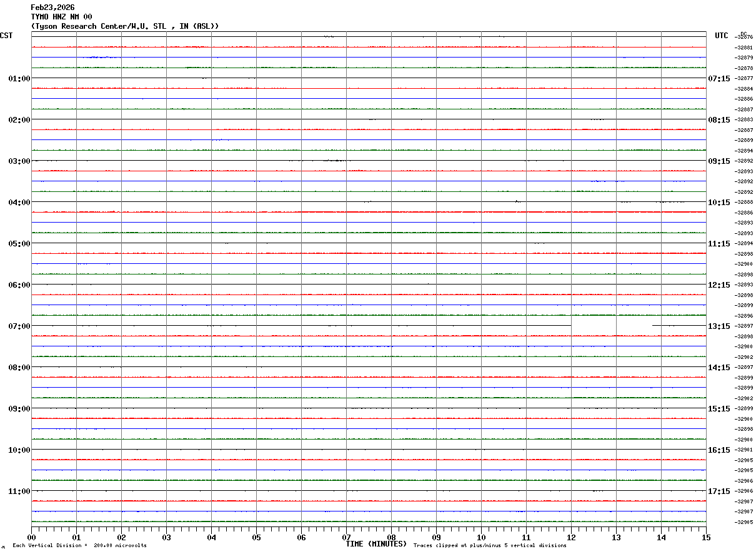Image resolution: width=756 pixels, height=554 pixels.
Task: Click the TYMO HNZ NM 00 station title
Action: [61, 17]
